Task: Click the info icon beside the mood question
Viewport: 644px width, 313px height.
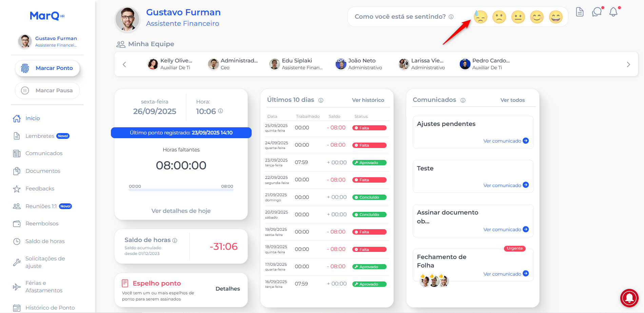Action: point(451,17)
